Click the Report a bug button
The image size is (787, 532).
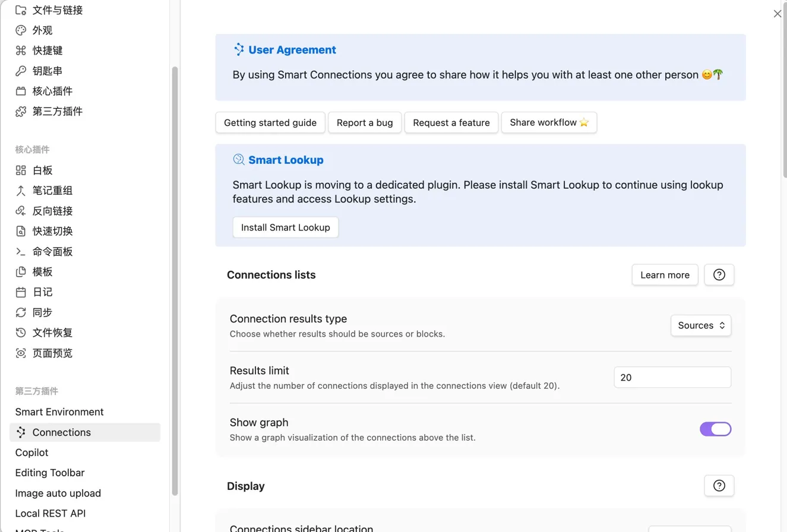[x=365, y=122]
